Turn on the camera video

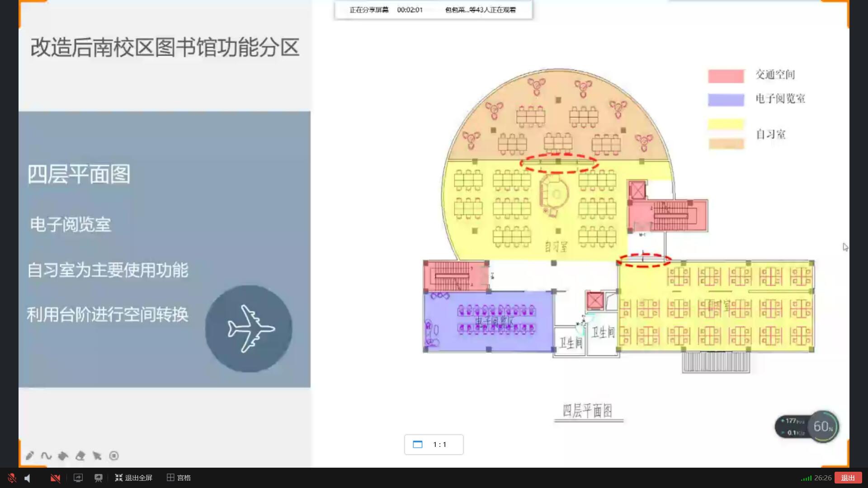(x=55, y=478)
